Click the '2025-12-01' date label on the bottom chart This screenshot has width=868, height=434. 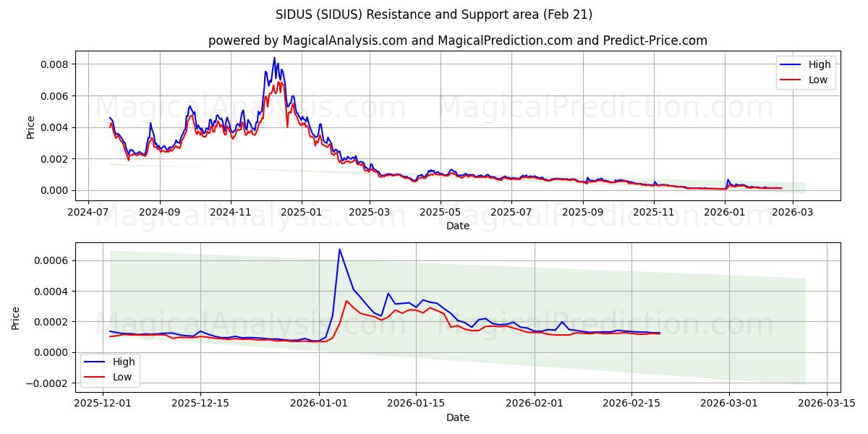[x=103, y=404]
